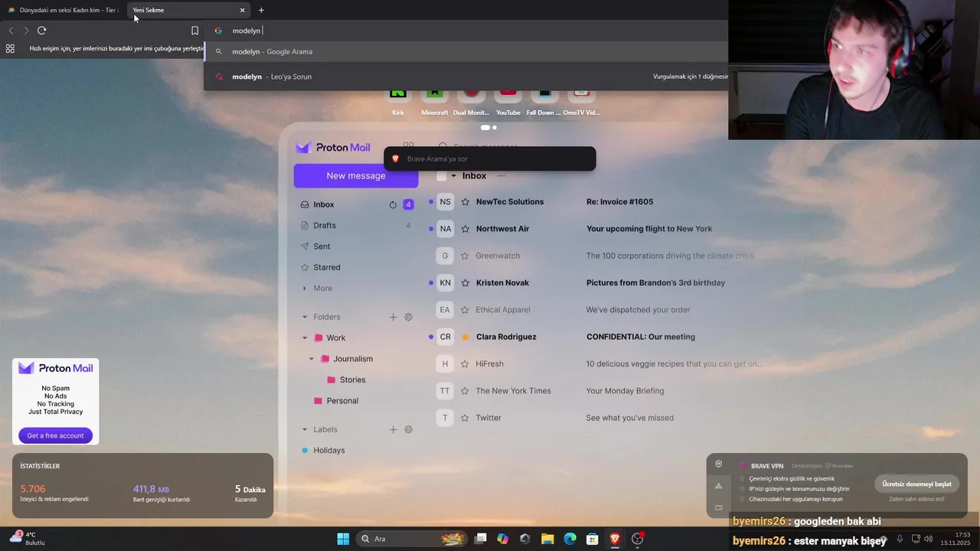Open the weather widget showing 4°C Bulutlu
This screenshot has height=551, width=980.
pos(27,539)
